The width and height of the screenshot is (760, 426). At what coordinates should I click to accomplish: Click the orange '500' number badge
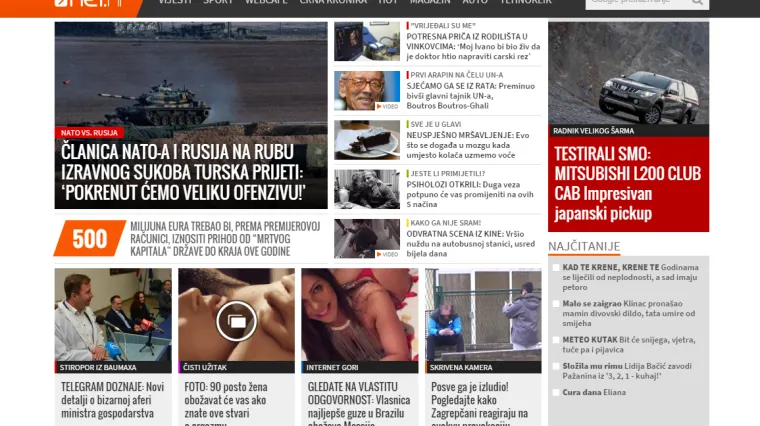pos(90,238)
